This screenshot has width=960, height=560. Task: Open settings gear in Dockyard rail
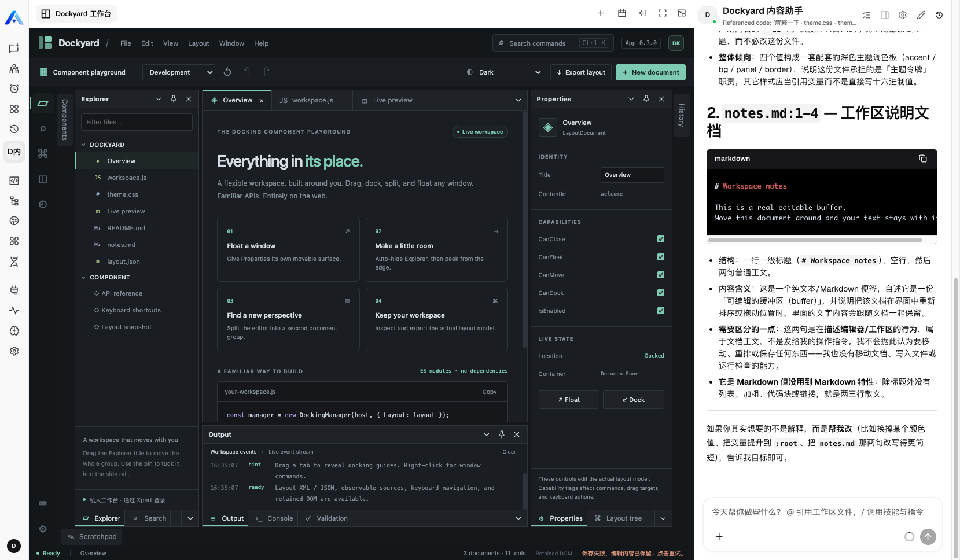pyautogui.click(x=43, y=529)
